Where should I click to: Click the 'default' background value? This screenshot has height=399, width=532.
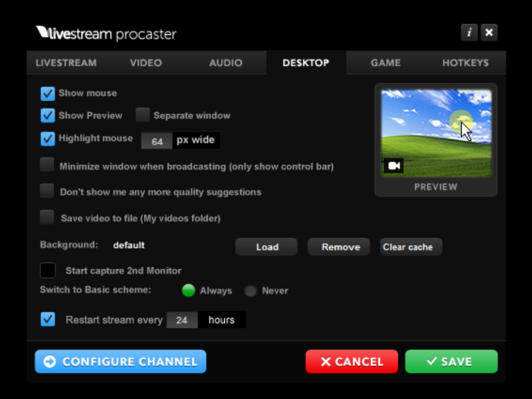coord(129,245)
